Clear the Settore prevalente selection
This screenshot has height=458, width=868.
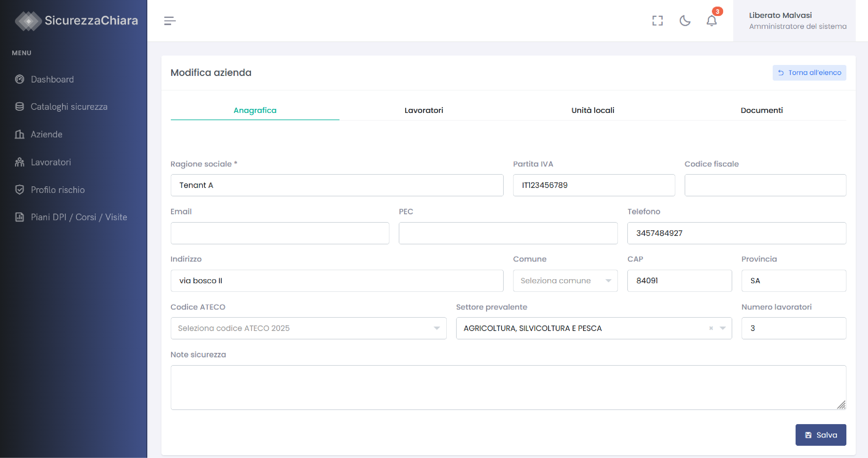[x=711, y=328]
